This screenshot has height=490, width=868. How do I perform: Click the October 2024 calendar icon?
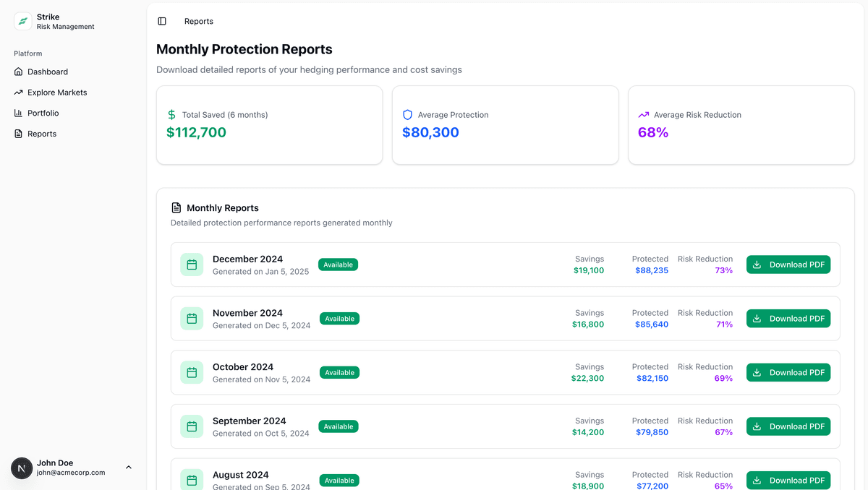coord(192,372)
